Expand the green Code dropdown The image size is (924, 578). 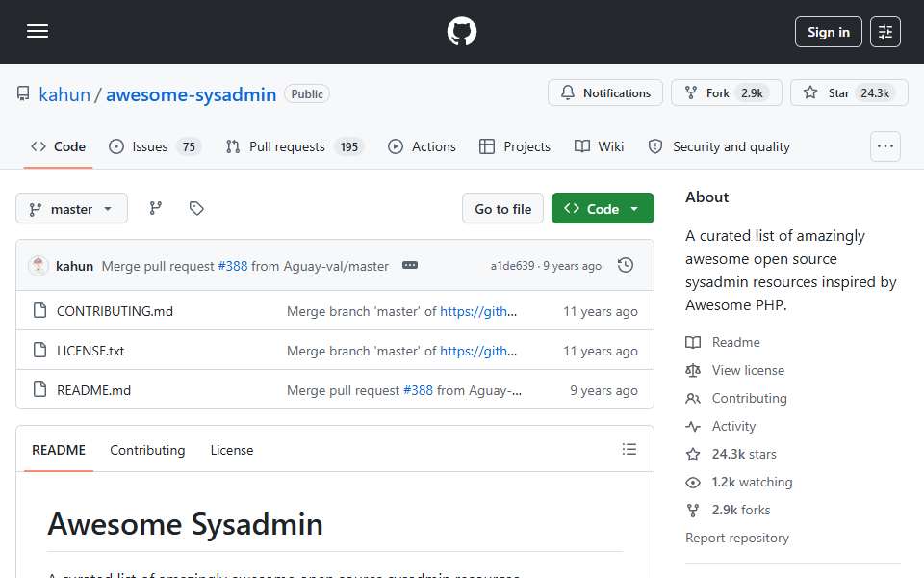click(x=603, y=209)
